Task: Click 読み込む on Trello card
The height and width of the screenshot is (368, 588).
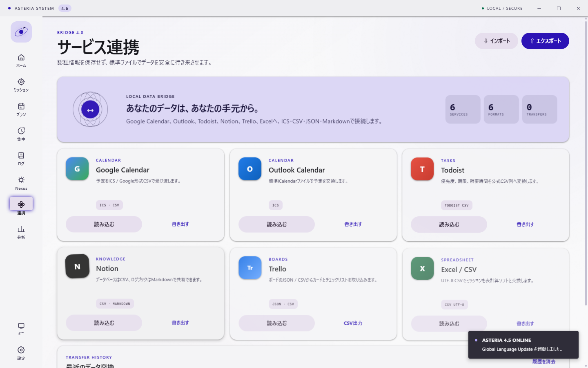Action: (x=276, y=323)
